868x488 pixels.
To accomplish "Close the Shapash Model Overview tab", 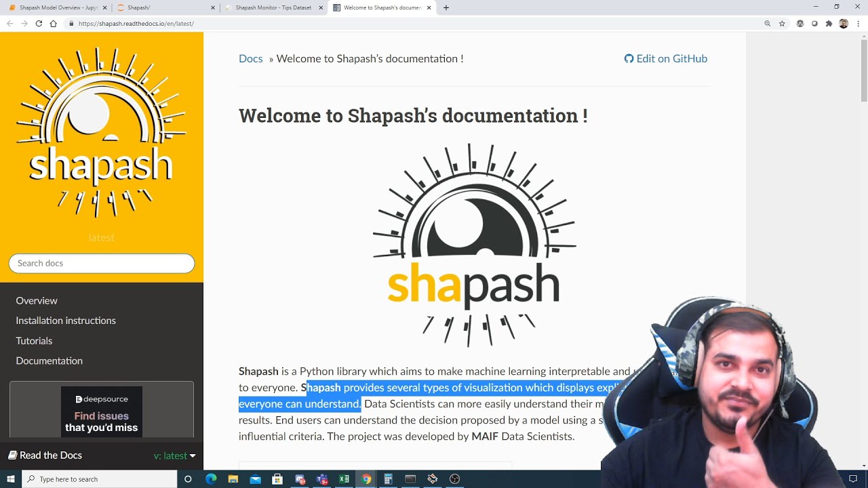I will point(104,7).
